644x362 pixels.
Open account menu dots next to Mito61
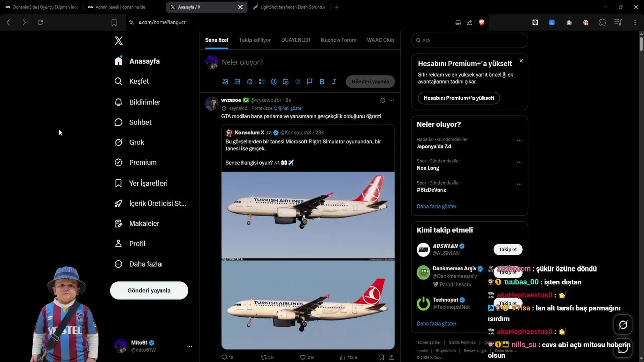190,346
